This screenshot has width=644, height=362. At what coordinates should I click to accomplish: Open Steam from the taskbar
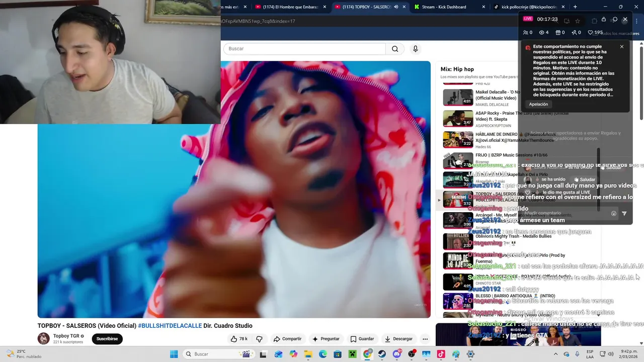(x=382, y=354)
